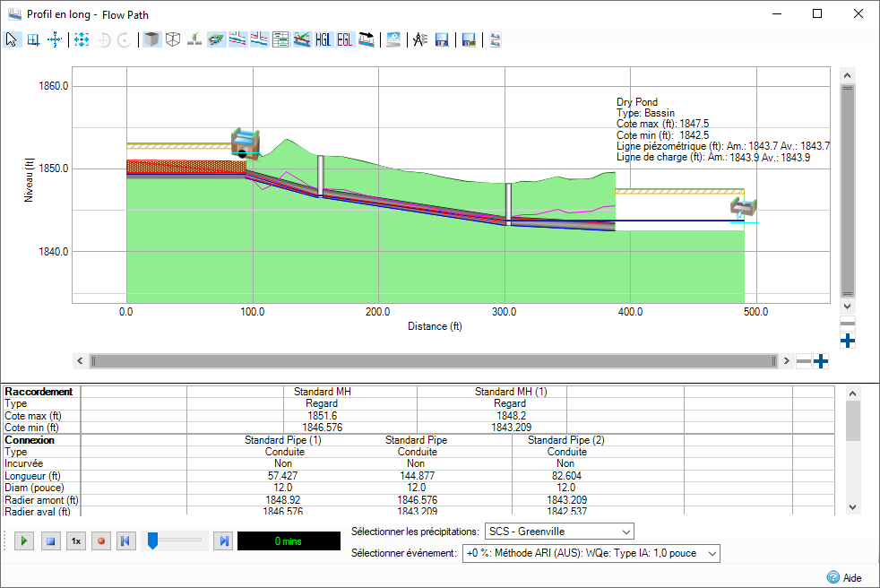Screen dimensions: 880x588
Task: Click the '82.604' length cell
Action: click(566, 476)
